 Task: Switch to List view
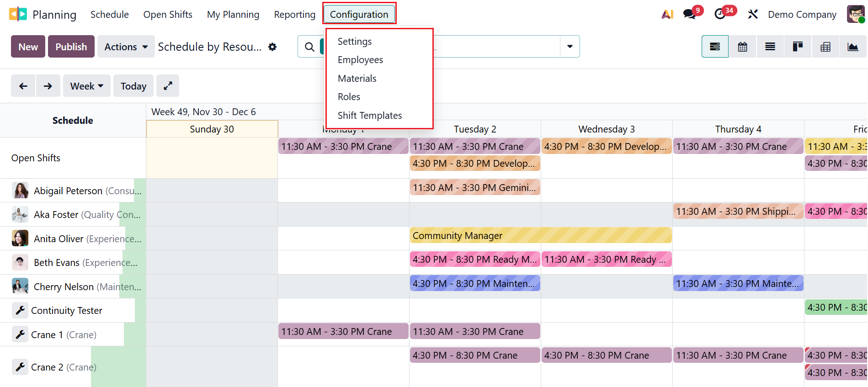tap(770, 47)
